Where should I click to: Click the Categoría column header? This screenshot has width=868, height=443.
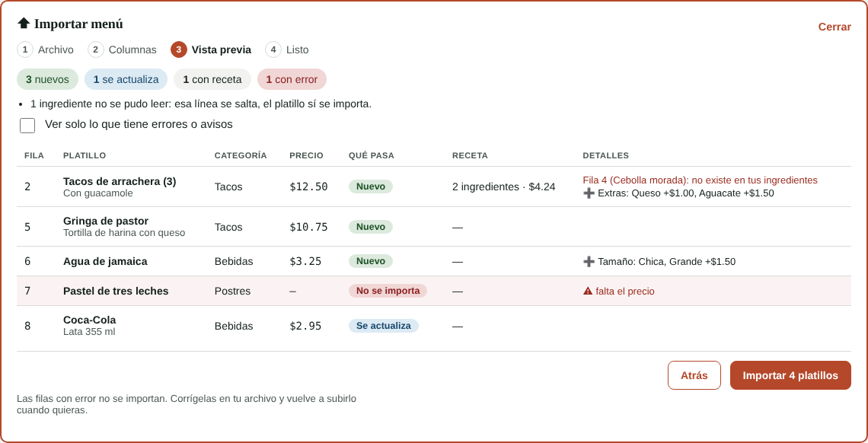241,155
